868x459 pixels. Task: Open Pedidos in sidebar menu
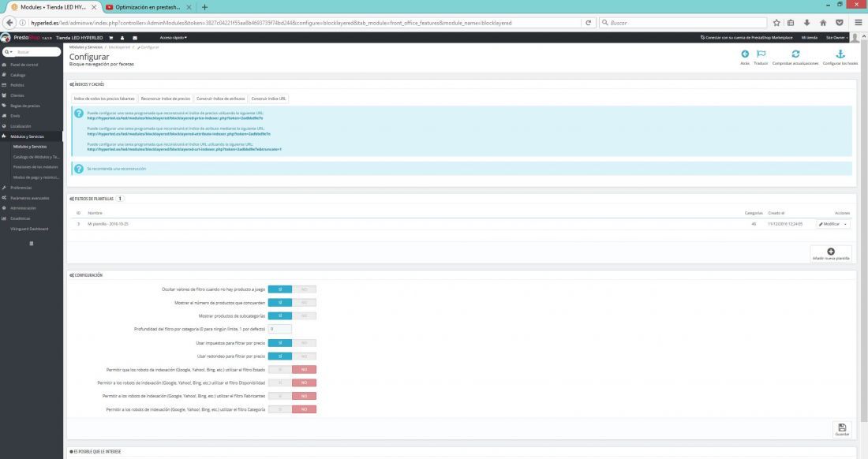[17, 85]
